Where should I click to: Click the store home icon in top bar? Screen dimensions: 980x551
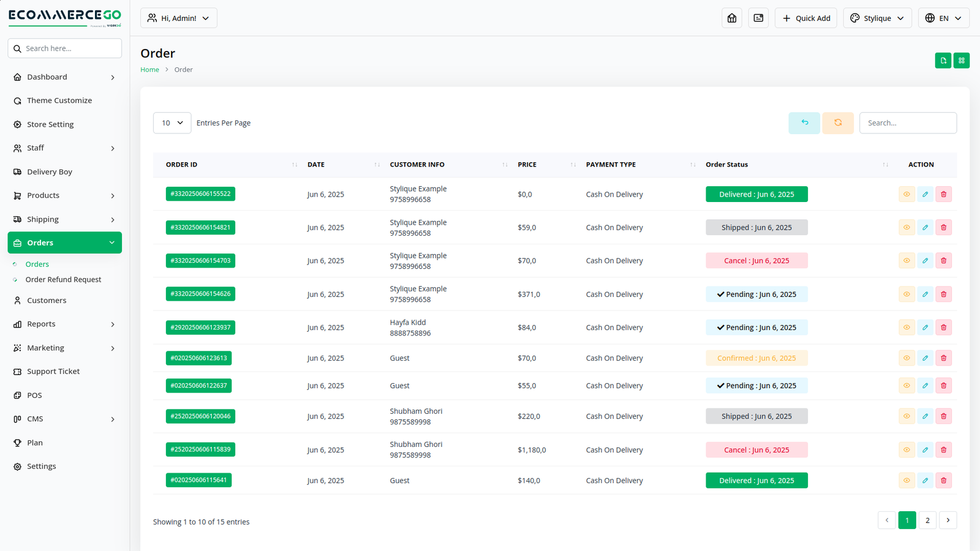(732, 18)
